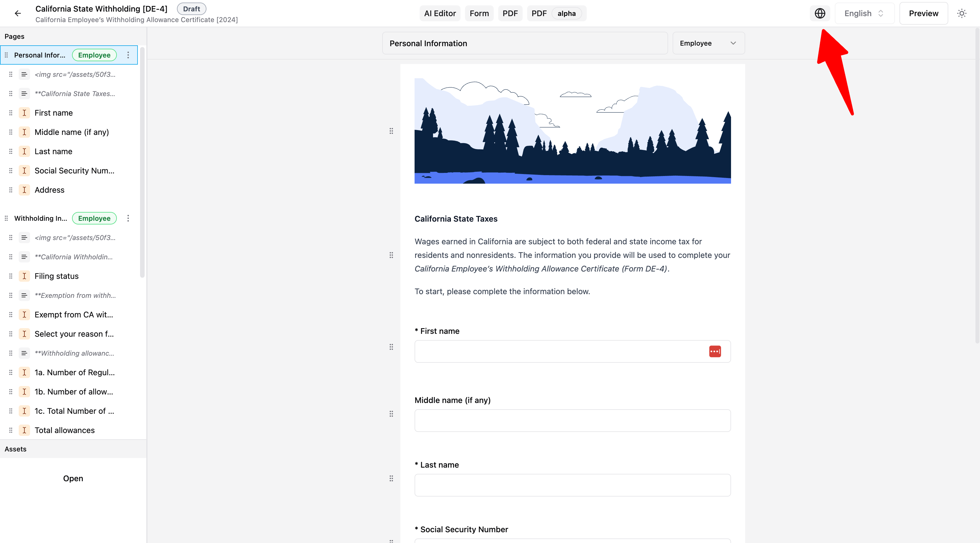Click the Open button under Assets

(x=73, y=478)
